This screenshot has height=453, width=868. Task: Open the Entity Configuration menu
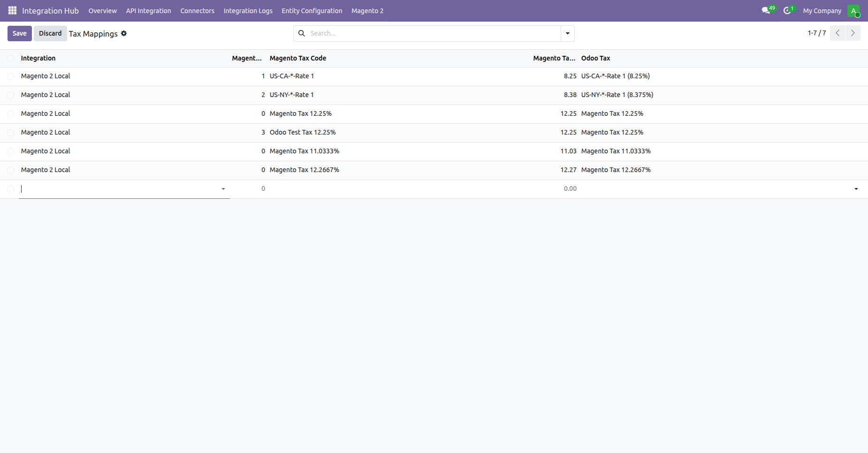click(x=312, y=11)
